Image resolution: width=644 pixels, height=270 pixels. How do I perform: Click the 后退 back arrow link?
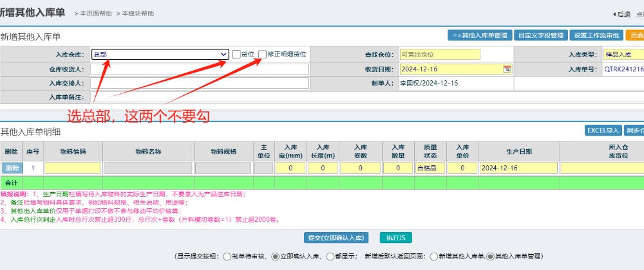click(x=621, y=14)
